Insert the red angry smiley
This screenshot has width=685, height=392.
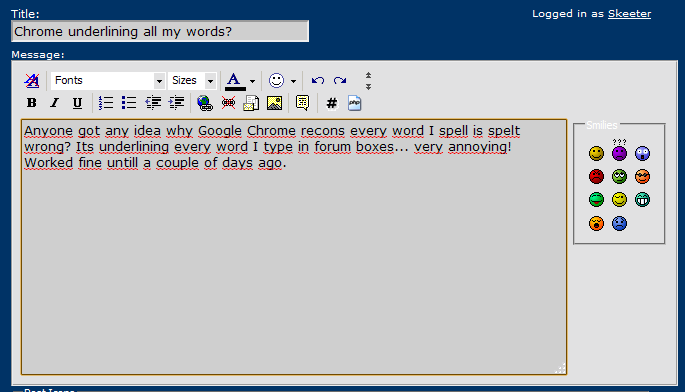(x=596, y=177)
